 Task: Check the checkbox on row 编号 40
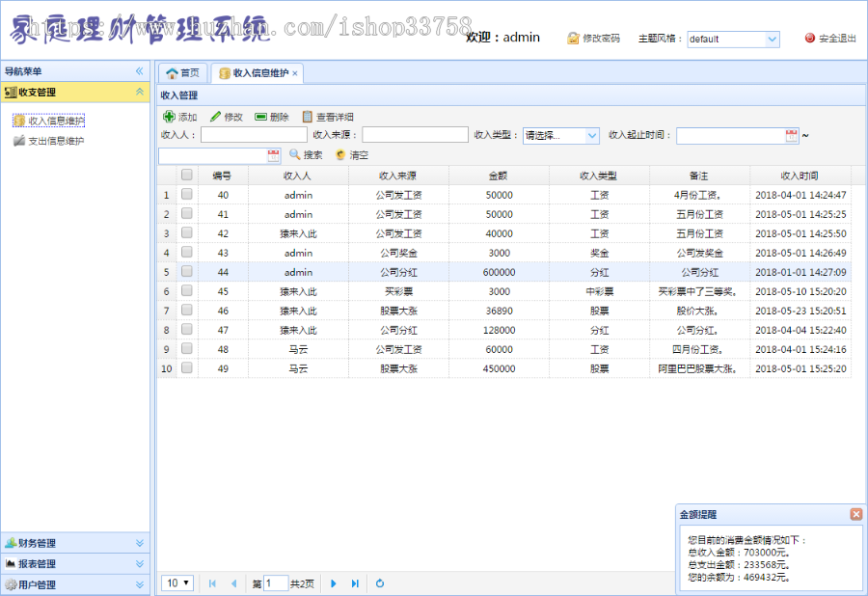click(187, 194)
